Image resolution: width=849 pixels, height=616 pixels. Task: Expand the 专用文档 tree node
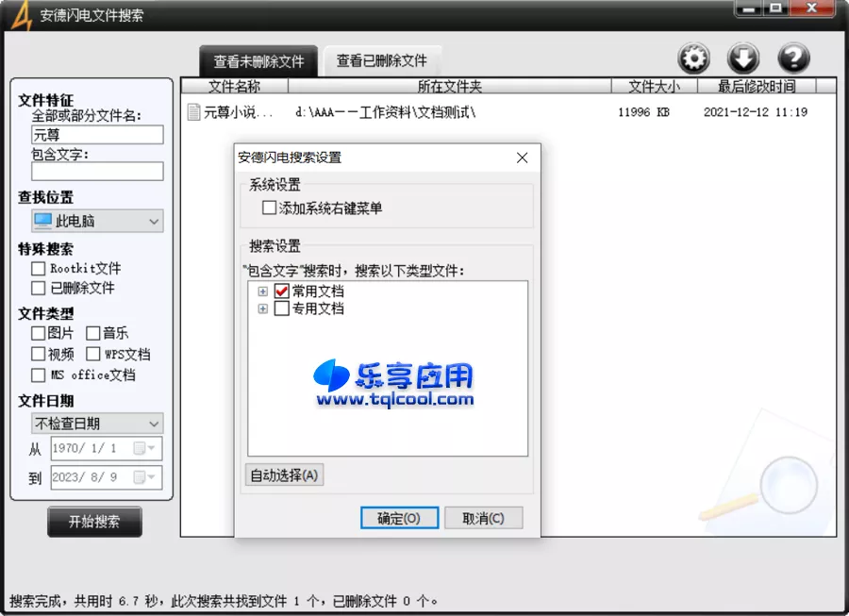click(263, 308)
